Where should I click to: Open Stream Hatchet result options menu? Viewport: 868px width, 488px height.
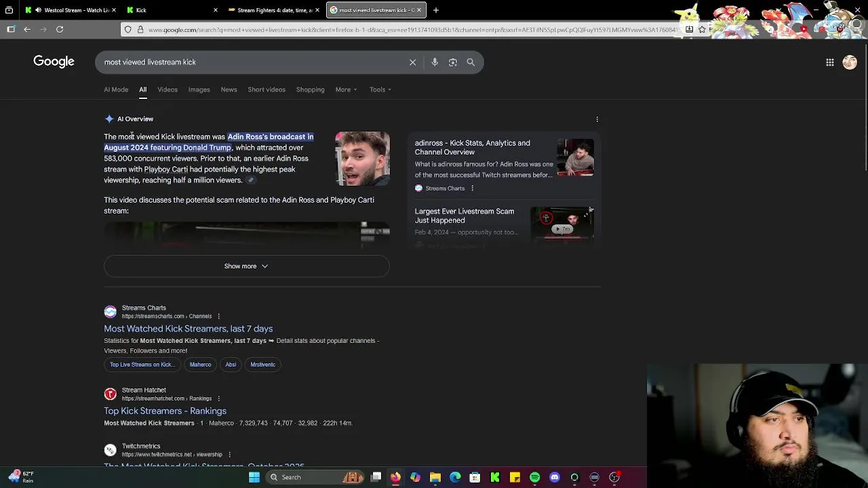[218, 399]
